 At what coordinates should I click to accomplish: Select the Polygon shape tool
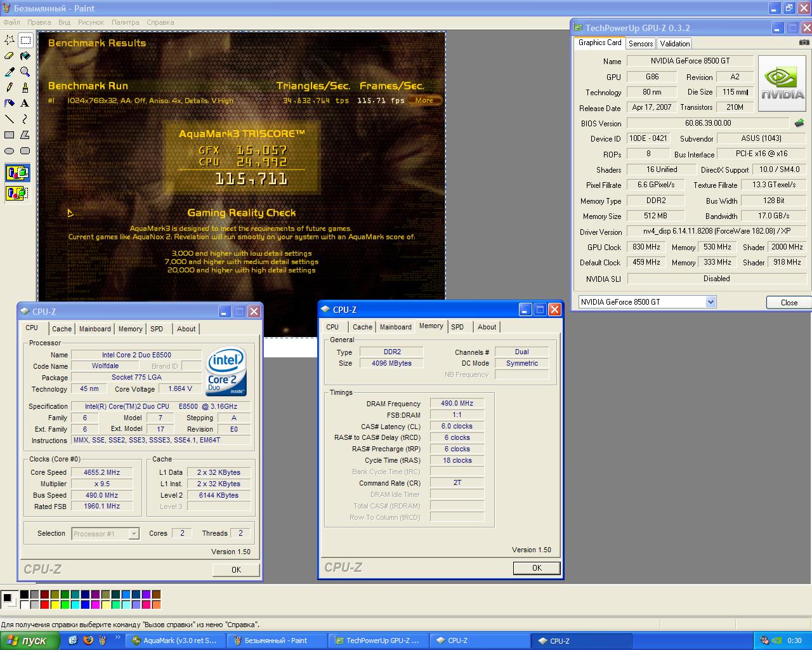pyautogui.click(x=25, y=135)
